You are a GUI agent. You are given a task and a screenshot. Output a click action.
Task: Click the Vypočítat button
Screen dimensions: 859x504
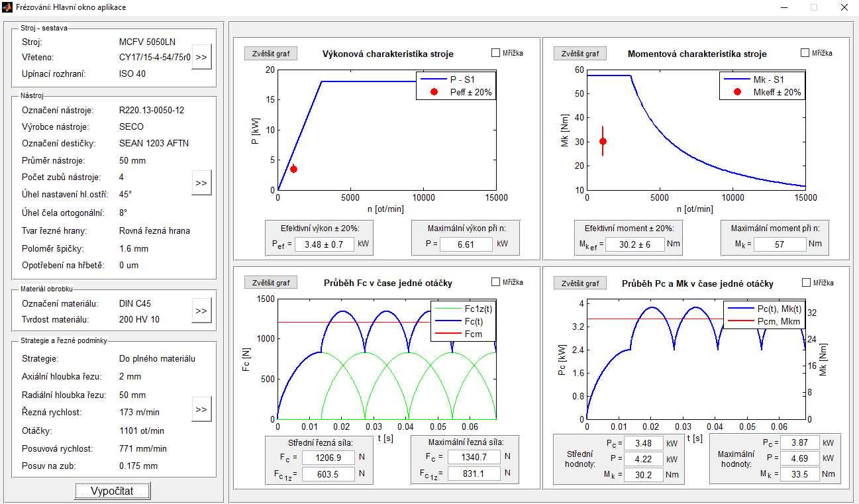click(112, 491)
